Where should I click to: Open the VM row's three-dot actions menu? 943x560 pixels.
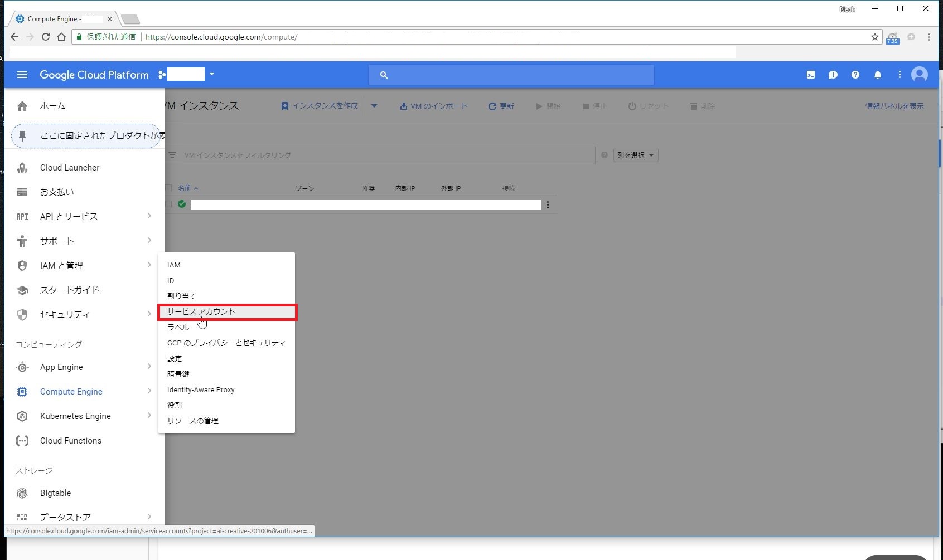[x=548, y=205]
